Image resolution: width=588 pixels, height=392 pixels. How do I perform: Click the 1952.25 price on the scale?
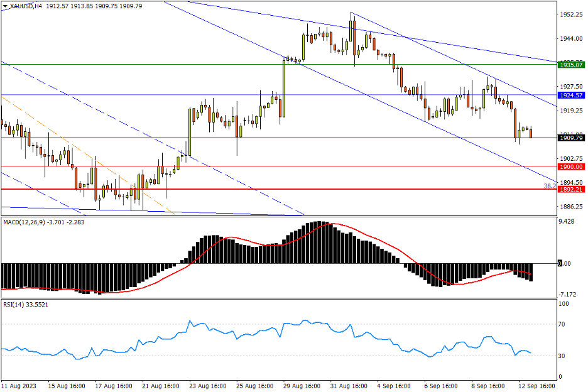click(572, 14)
